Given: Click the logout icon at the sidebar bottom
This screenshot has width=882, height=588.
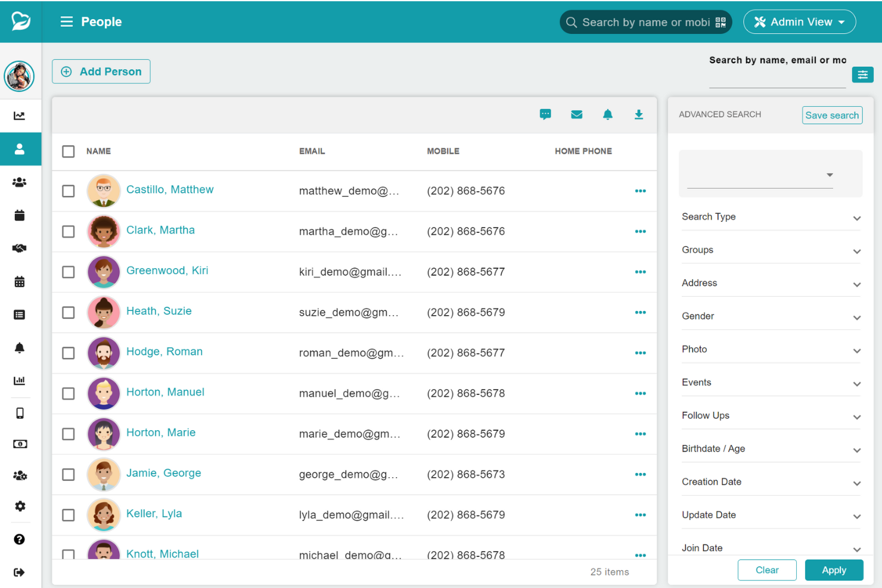Looking at the screenshot, I should point(20,572).
